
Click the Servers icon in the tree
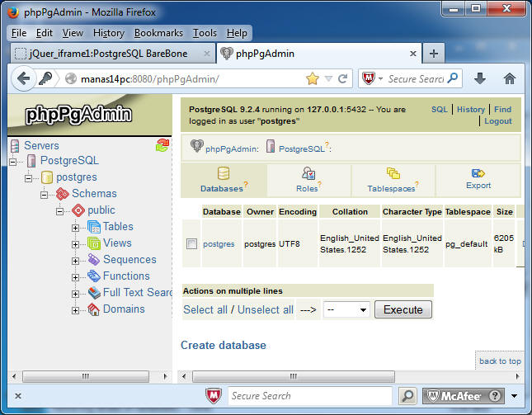(15, 146)
